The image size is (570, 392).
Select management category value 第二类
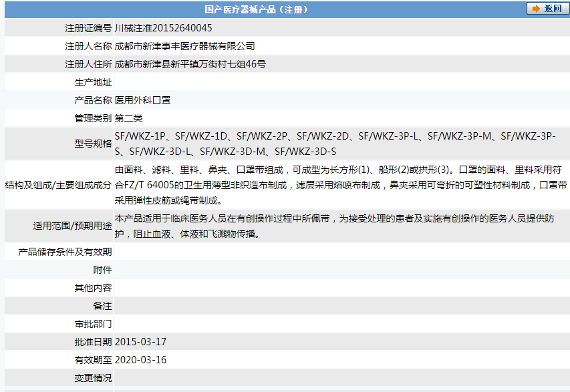tap(129, 118)
